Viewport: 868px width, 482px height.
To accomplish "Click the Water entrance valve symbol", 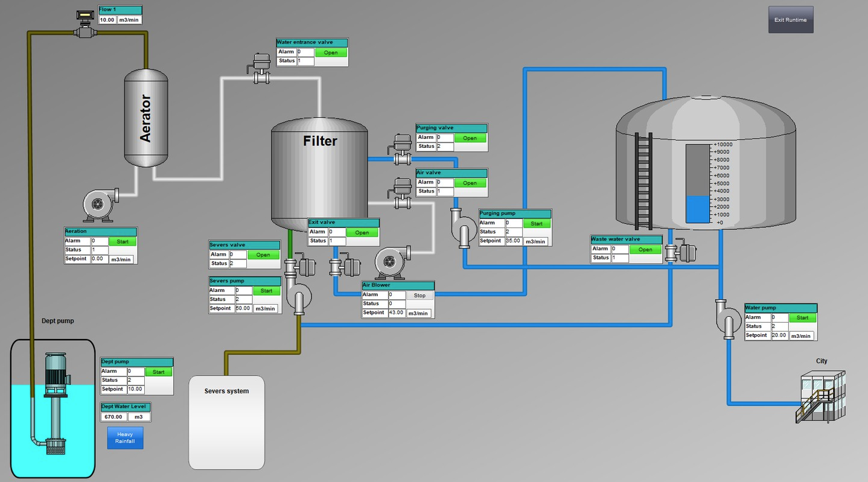I will tap(261, 68).
